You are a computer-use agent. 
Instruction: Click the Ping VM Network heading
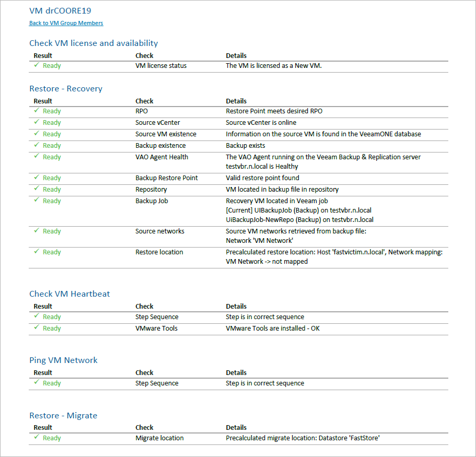63,360
